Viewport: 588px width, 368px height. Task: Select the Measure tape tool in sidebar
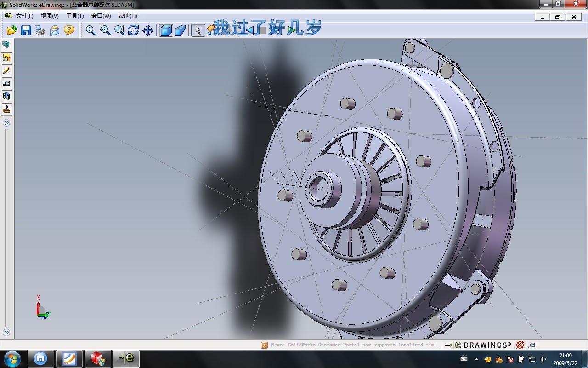point(6,83)
